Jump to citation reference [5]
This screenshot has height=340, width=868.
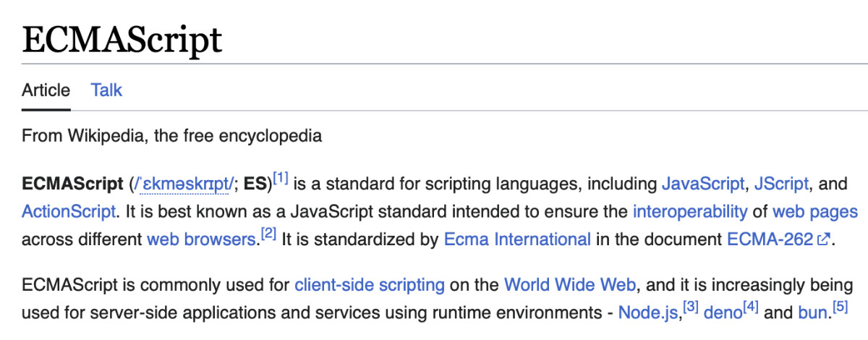(840, 307)
